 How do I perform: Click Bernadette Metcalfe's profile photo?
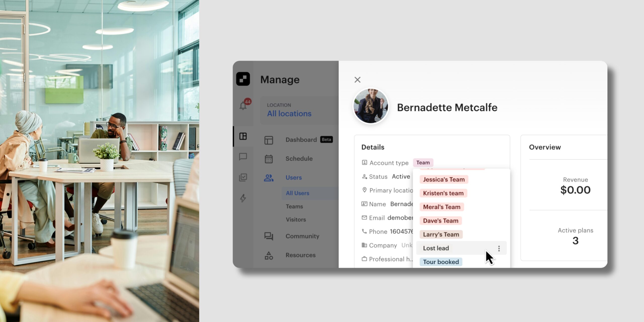(x=371, y=106)
